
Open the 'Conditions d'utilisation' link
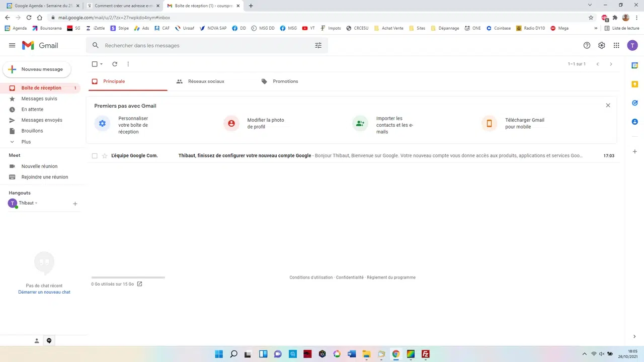click(x=310, y=277)
